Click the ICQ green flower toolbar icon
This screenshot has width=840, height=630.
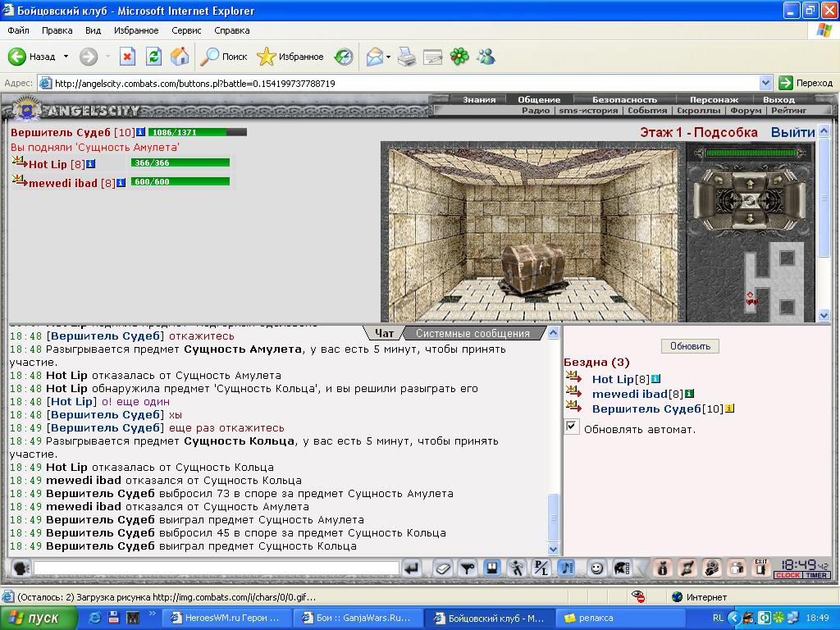(x=459, y=57)
